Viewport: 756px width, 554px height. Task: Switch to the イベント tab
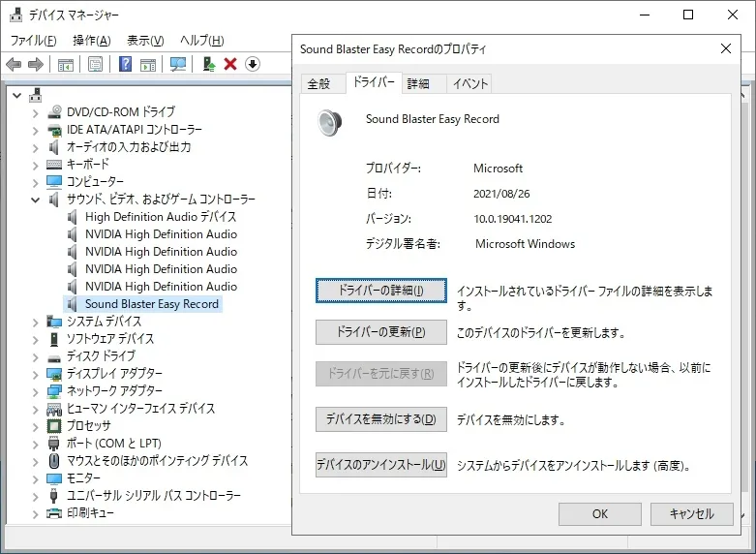[x=469, y=84]
